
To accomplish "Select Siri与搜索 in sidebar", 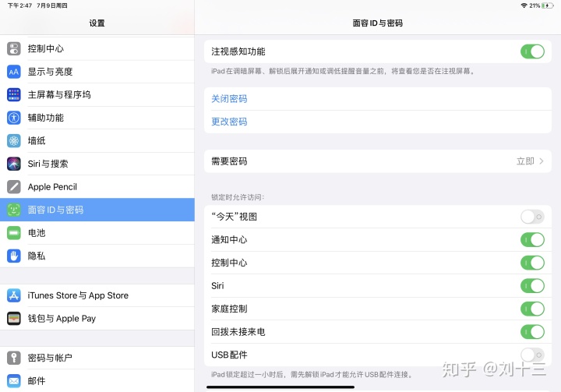I will tap(97, 164).
